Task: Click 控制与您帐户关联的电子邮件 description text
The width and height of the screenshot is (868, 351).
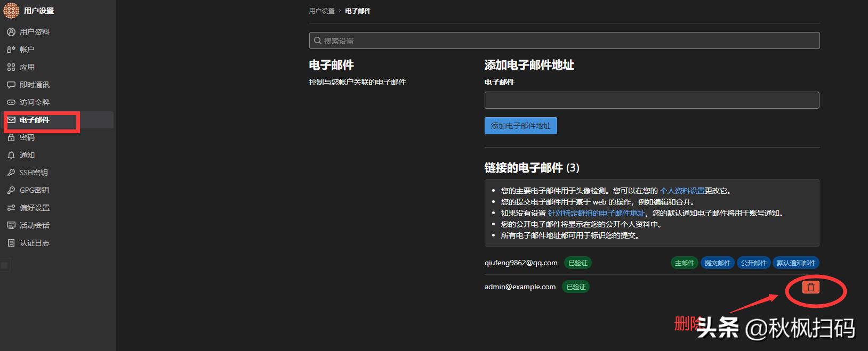Action: (x=357, y=82)
